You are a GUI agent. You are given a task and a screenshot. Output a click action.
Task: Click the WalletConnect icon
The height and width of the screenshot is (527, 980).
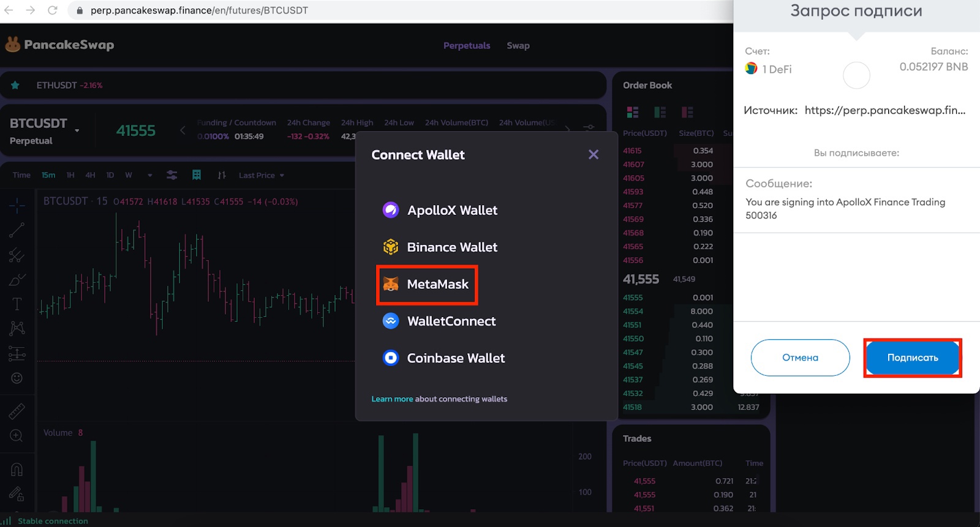[x=391, y=321]
